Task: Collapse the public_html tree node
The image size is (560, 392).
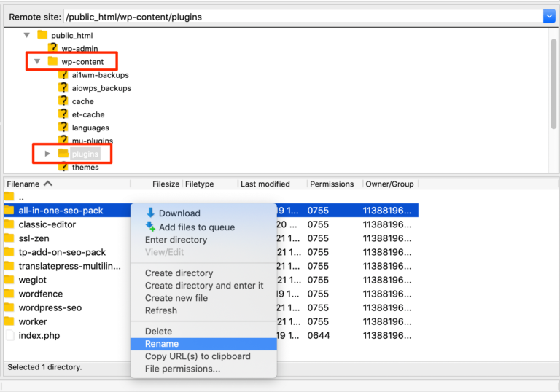Action: click(27, 35)
